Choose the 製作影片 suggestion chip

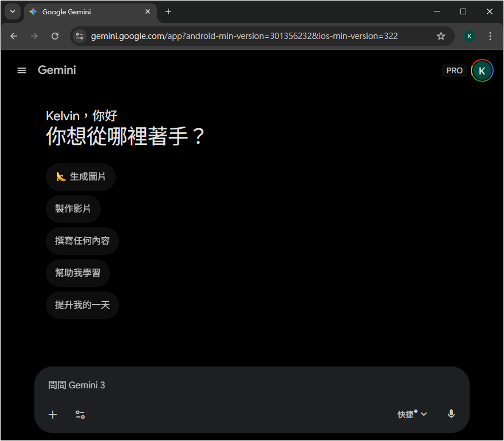click(73, 209)
